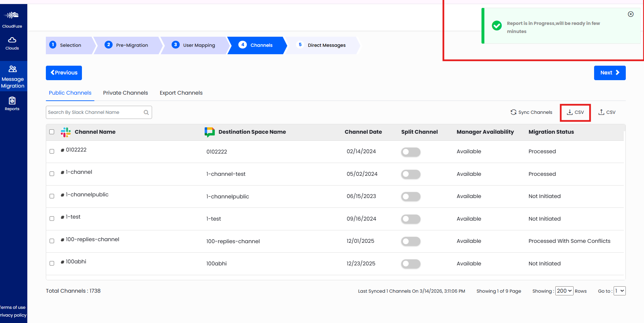Upload a channels CSV file

[x=607, y=112]
